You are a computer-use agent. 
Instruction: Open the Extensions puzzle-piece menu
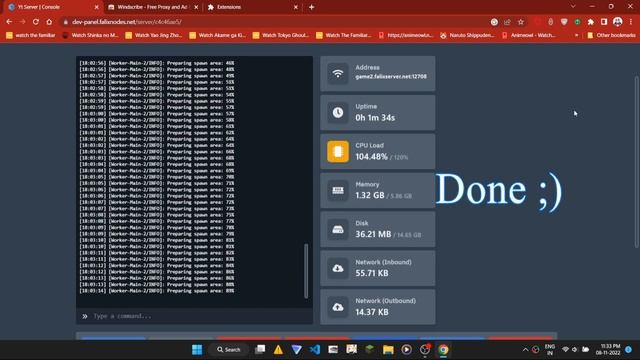click(x=591, y=22)
